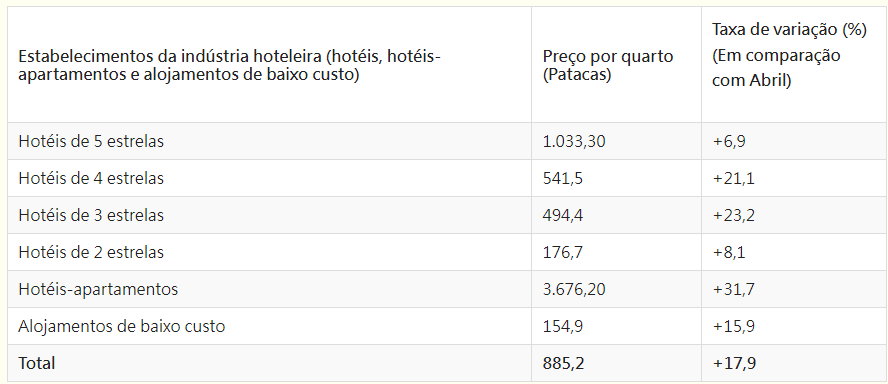Select the total price 885,2
This screenshot has width=888, height=384.
[x=563, y=363]
